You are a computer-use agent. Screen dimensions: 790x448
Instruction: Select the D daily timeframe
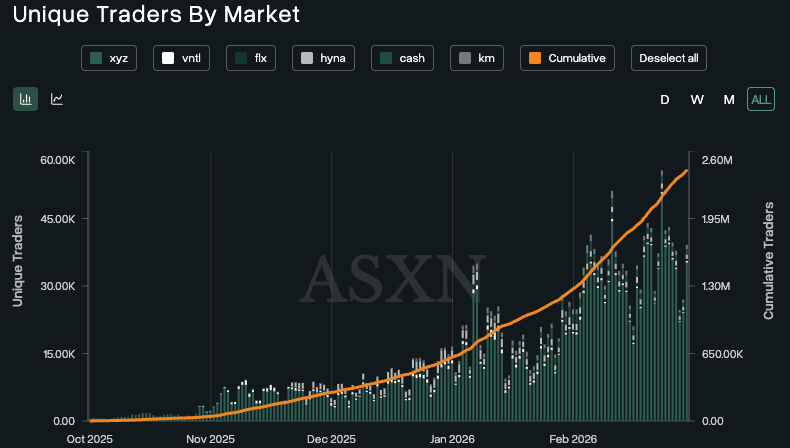tap(664, 99)
